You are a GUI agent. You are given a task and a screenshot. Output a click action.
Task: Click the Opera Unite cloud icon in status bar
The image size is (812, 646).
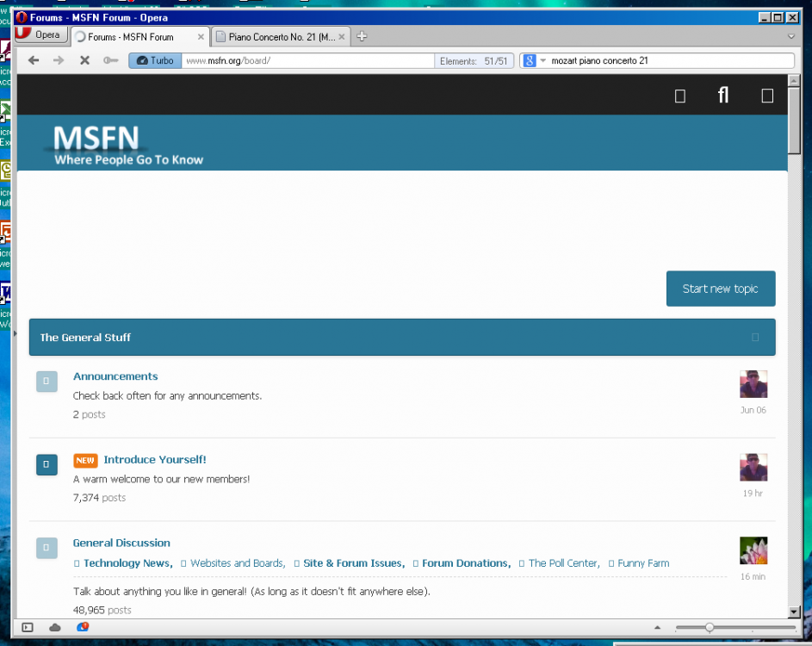tap(53, 627)
